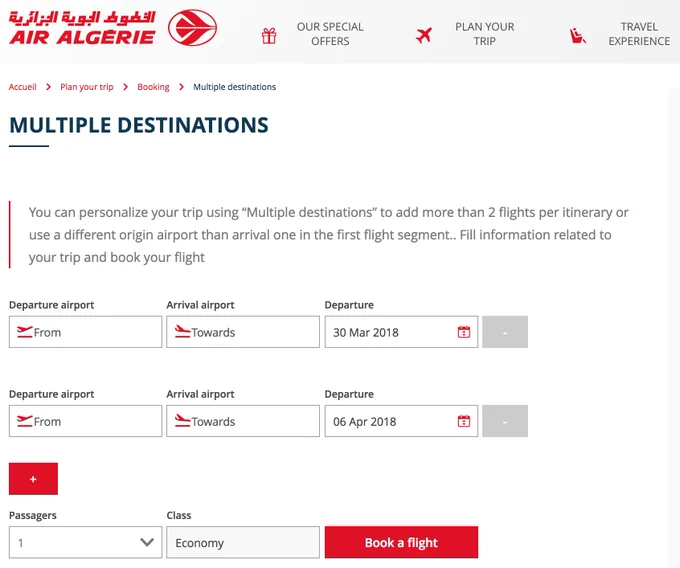The width and height of the screenshot is (680, 568).
Task: Go to Accueil breadcrumb link
Action: (23, 87)
